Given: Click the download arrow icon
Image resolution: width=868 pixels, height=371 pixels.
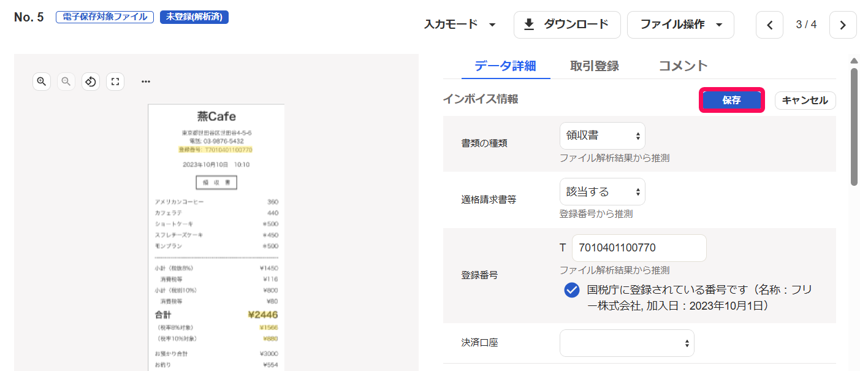Looking at the screenshot, I should (x=528, y=25).
